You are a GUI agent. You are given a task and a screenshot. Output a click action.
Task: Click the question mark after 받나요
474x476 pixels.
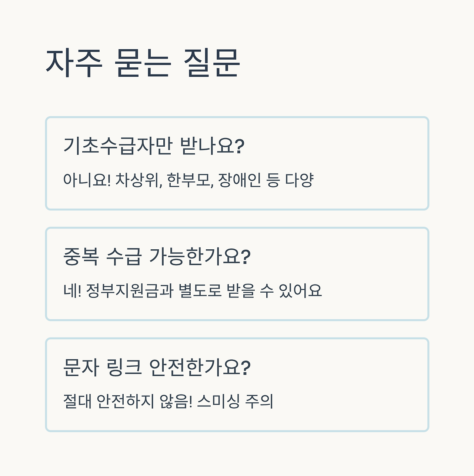pyautogui.click(x=240, y=146)
